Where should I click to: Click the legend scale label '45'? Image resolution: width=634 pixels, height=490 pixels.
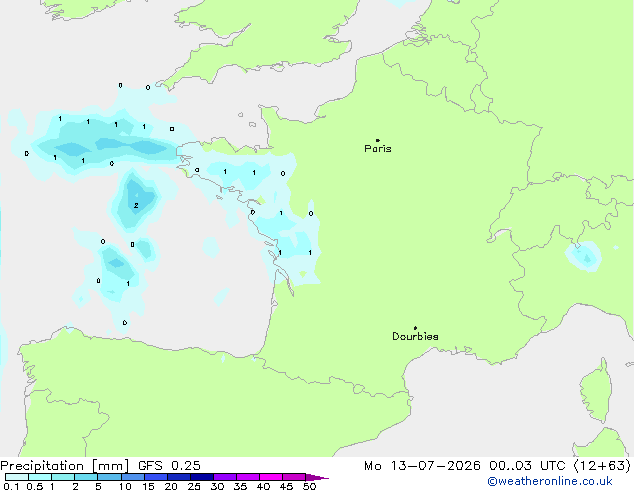click(x=286, y=486)
